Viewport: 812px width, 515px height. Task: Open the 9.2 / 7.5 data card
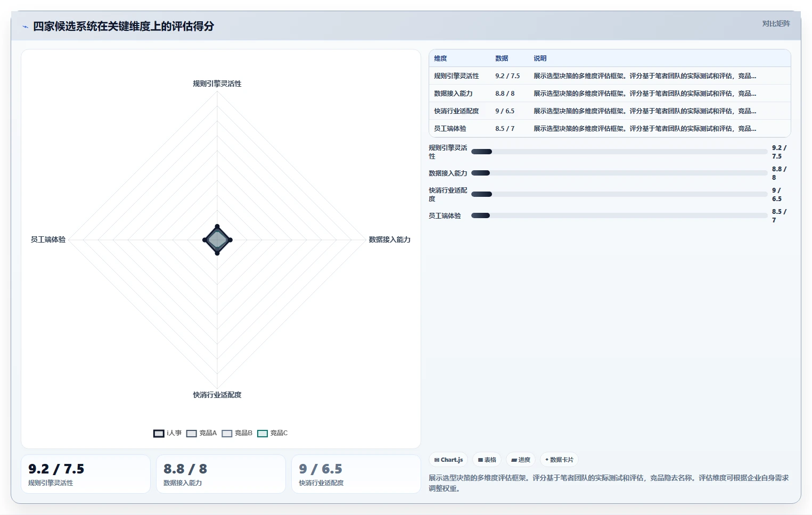(86, 474)
